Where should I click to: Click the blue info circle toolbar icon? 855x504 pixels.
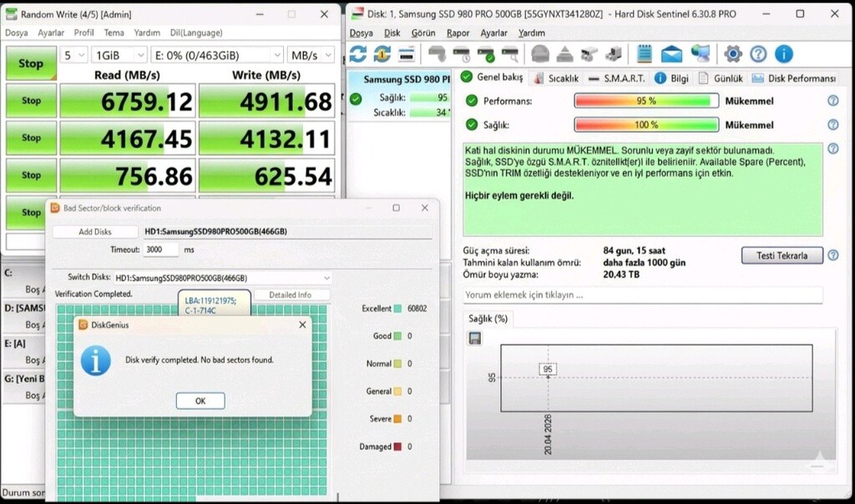(x=783, y=54)
